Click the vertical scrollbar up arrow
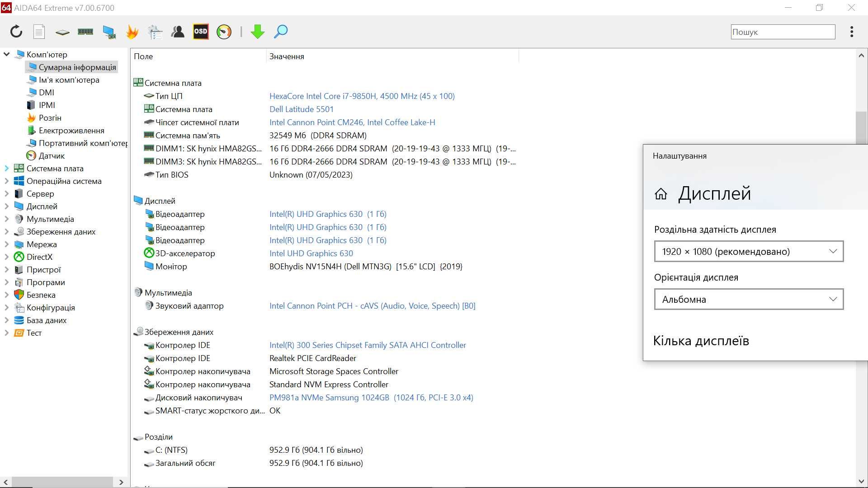This screenshot has width=868, height=488. click(x=861, y=56)
